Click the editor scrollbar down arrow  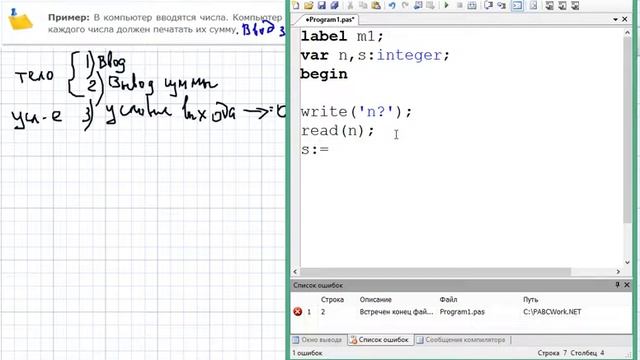click(627, 262)
